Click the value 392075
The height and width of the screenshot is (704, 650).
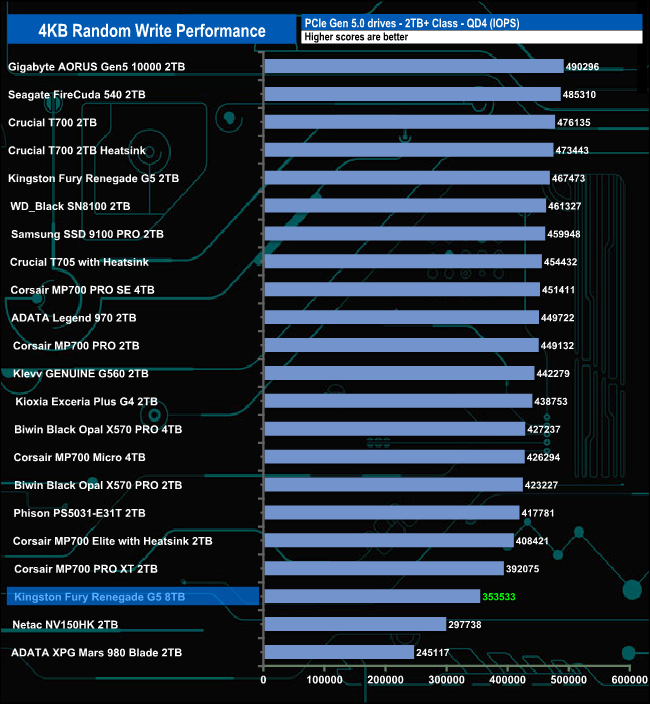point(523,569)
